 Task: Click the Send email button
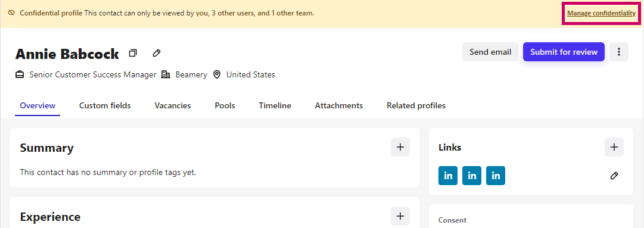click(x=490, y=52)
